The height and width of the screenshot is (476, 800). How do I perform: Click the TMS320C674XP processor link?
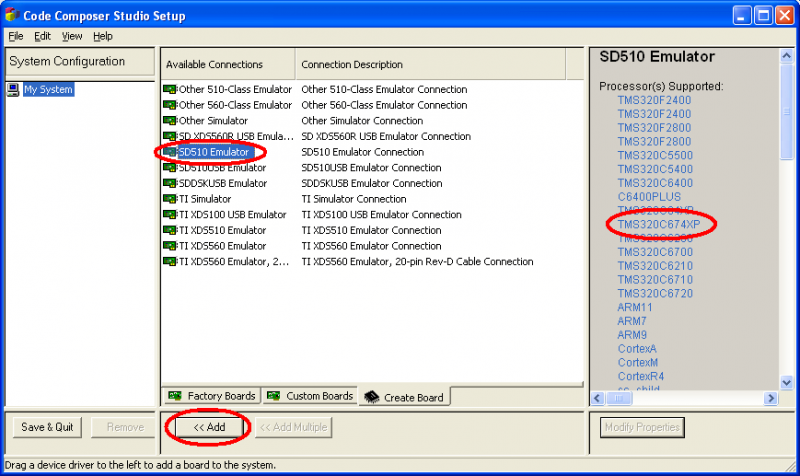pos(659,224)
